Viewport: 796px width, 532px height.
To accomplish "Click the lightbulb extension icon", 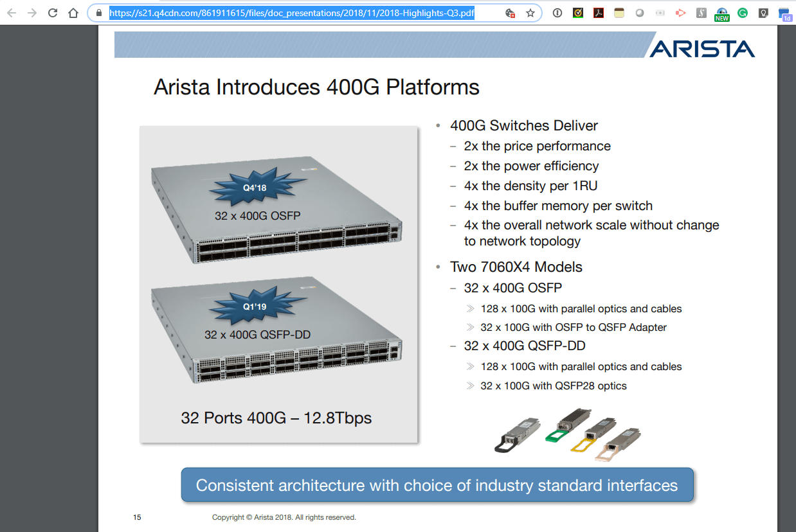I will coord(763,13).
